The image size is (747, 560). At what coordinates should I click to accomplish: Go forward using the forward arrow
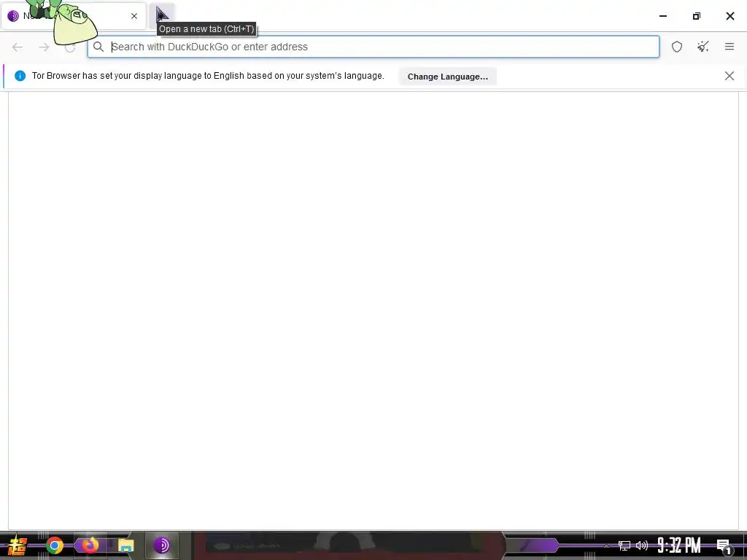pyautogui.click(x=44, y=47)
